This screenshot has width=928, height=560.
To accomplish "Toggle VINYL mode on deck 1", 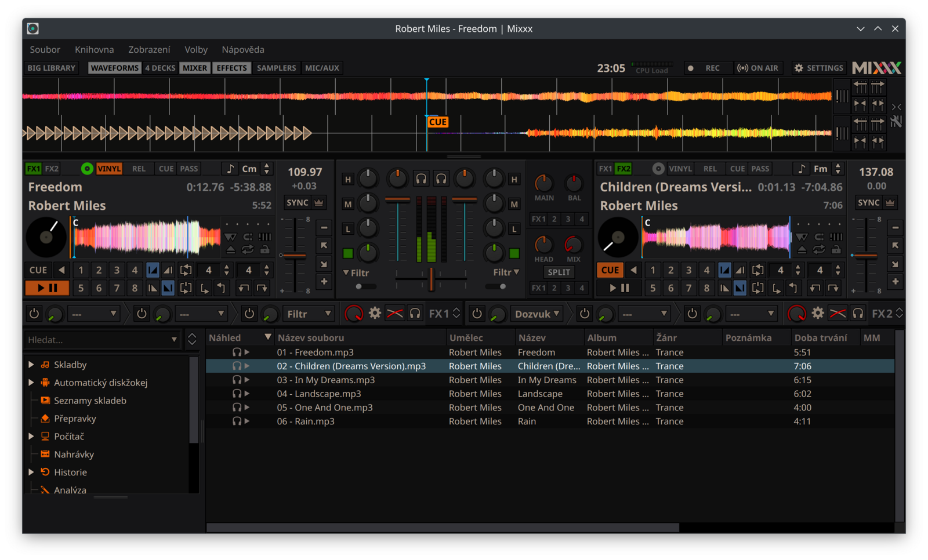I will (109, 169).
